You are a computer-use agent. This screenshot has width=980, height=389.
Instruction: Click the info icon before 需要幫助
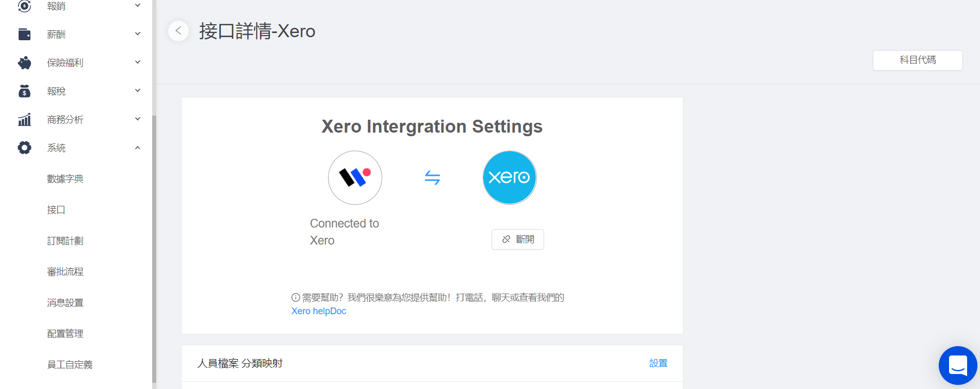tap(296, 298)
